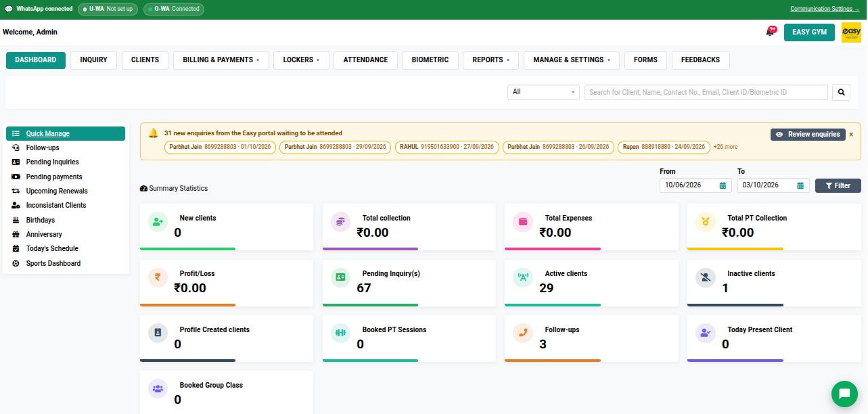This screenshot has height=414, width=868.
Task: Select the Dashboard tab
Action: 36,60
